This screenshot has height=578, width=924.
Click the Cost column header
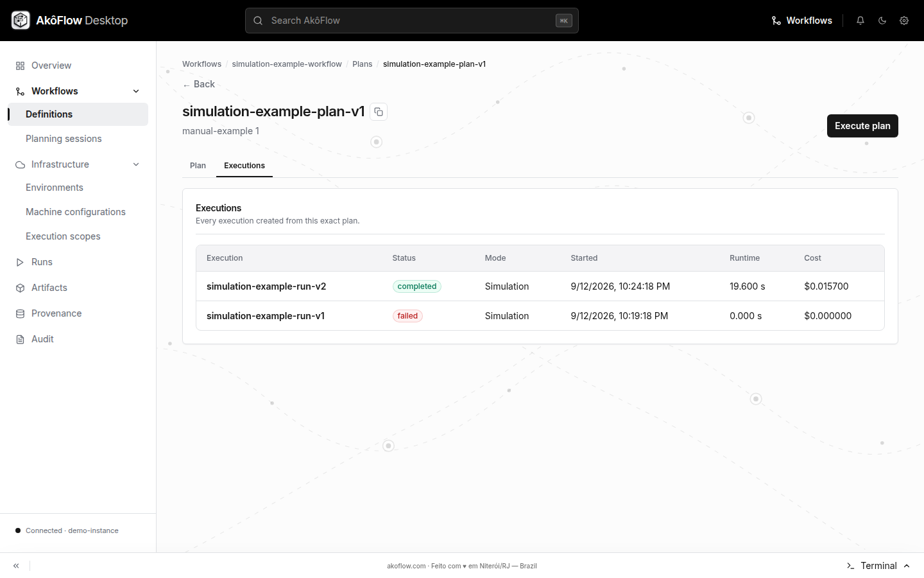pyautogui.click(x=812, y=258)
